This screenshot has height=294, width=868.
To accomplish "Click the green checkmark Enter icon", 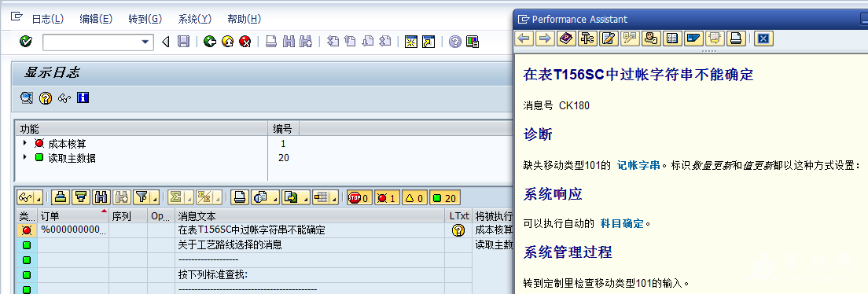I will coord(25,42).
